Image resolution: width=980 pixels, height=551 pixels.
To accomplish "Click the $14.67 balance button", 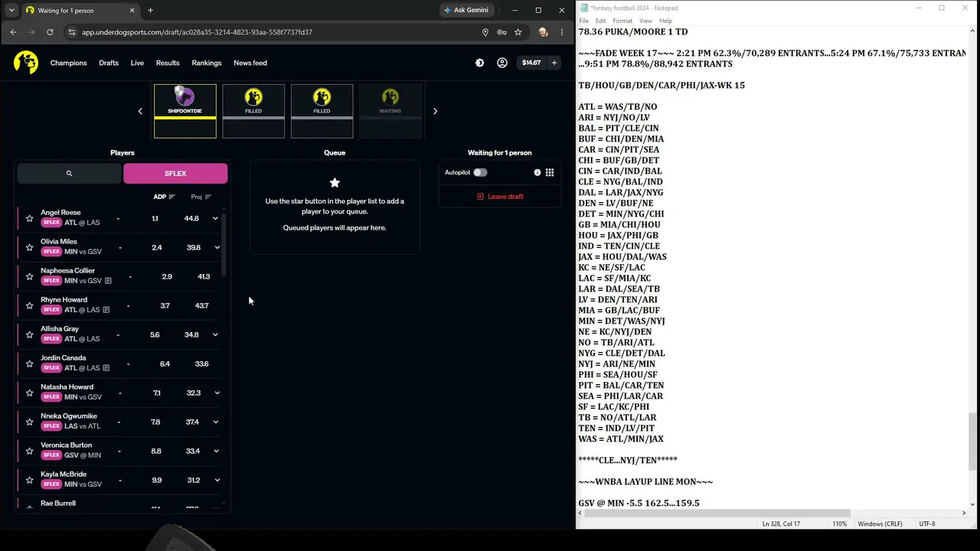I will coord(531,63).
